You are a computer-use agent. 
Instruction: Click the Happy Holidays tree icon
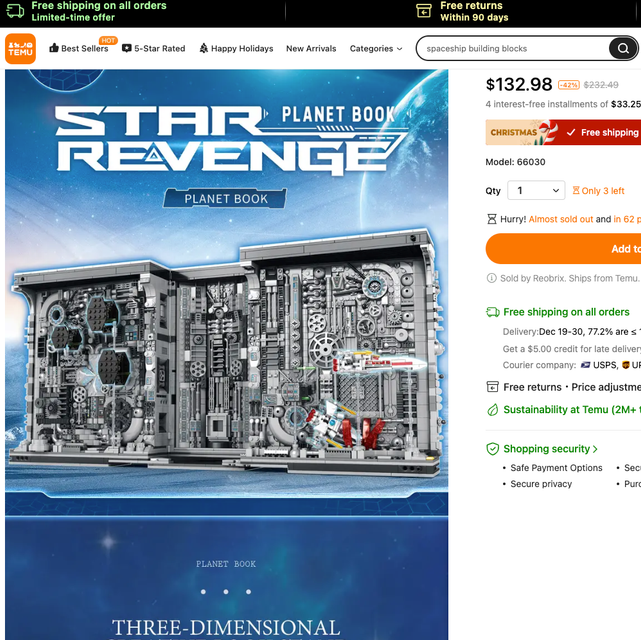[204, 48]
